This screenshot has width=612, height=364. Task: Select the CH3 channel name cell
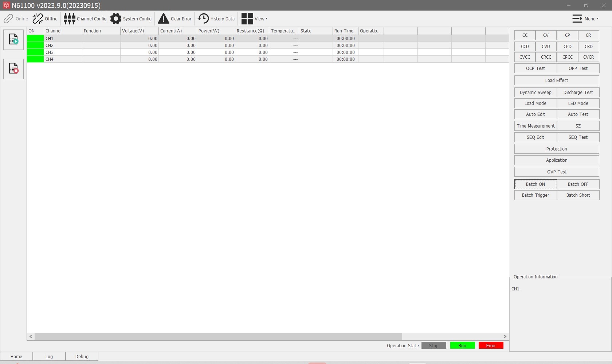63,52
